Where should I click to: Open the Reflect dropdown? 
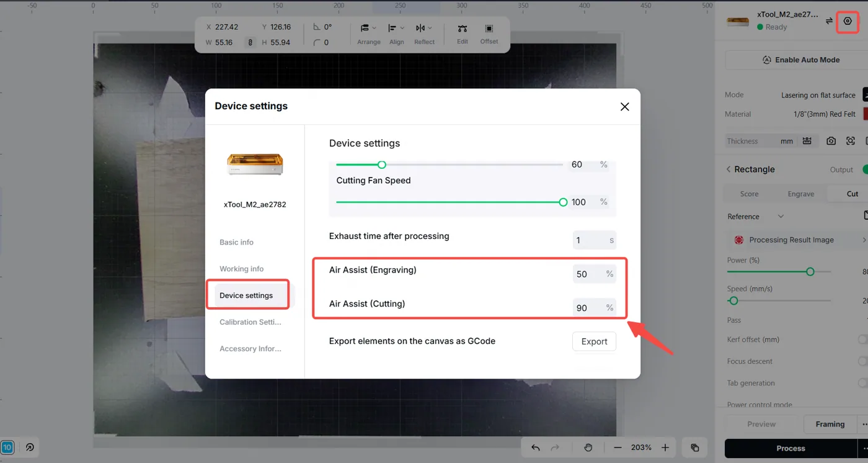(x=424, y=34)
